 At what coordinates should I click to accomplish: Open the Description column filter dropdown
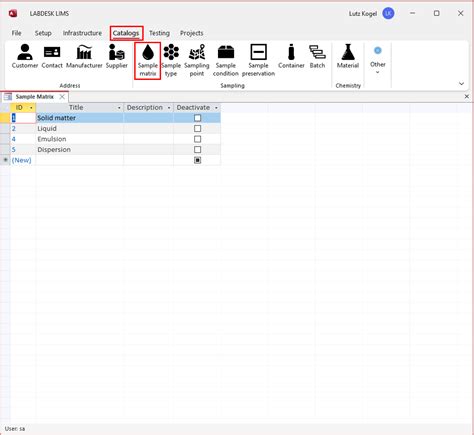coord(169,108)
